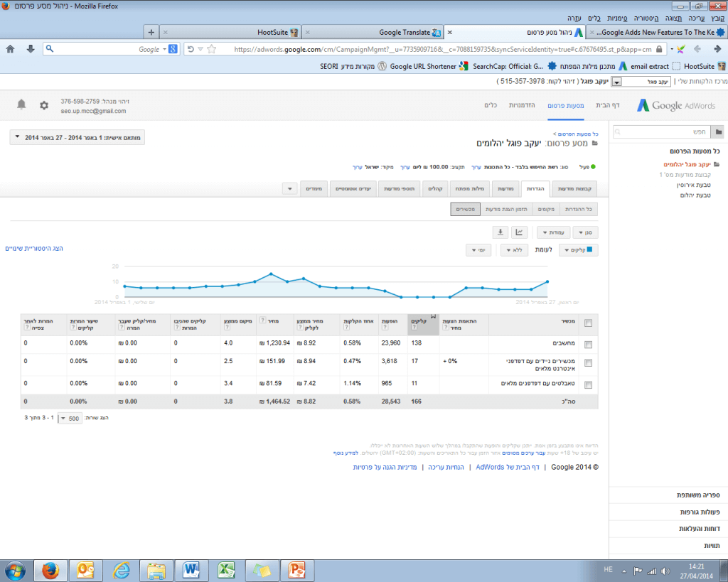Click the download report icon
Viewport: 728px width, 582px height.
pos(500,232)
